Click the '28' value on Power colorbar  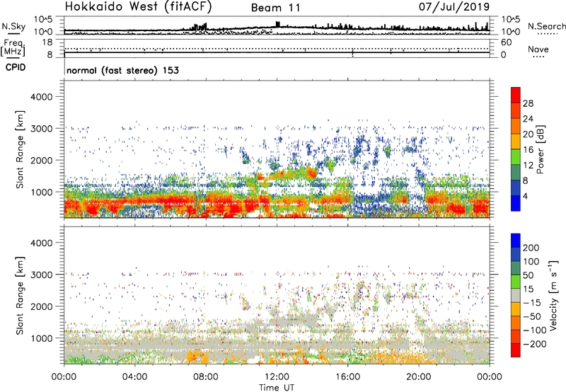click(528, 103)
